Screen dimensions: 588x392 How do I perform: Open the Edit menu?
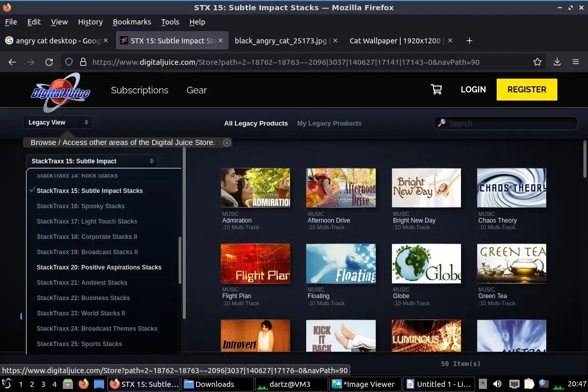(34, 22)
